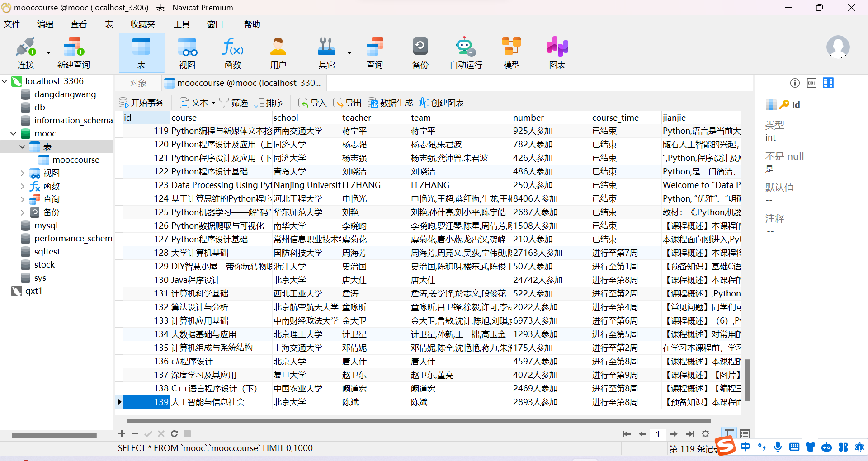The image size is (868, 461).
Task: Show the DDL panel icon
Action: click(x=811, y=83)
